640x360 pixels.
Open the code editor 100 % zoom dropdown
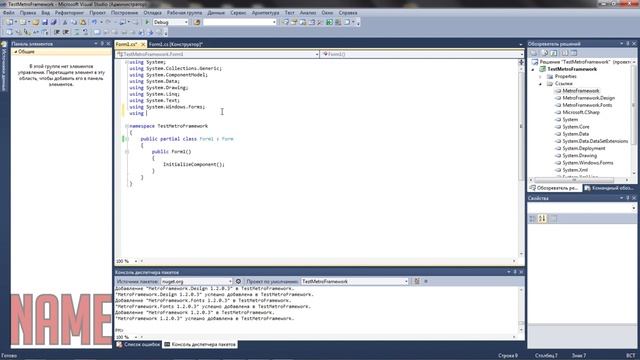136,261
